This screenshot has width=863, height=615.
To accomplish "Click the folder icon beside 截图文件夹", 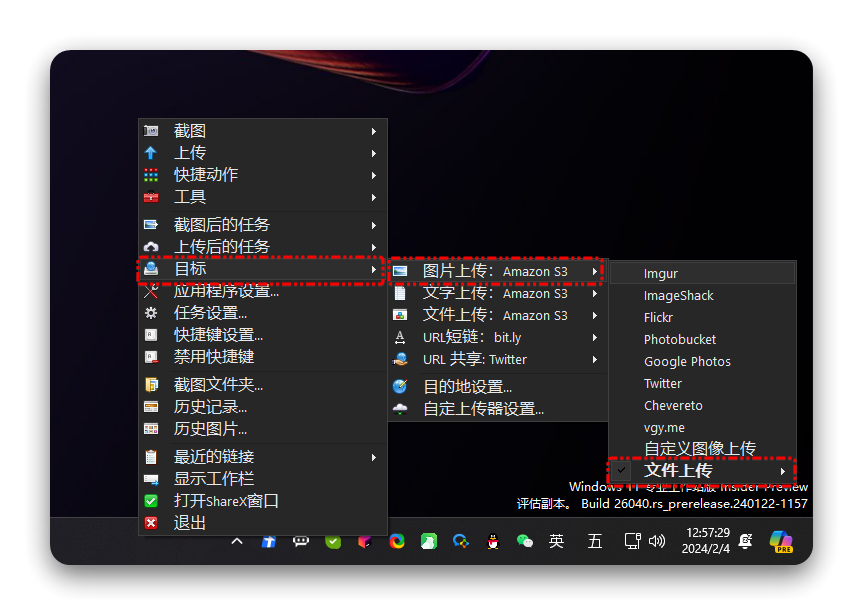I will pyautogui.click(x=151, y=385).
